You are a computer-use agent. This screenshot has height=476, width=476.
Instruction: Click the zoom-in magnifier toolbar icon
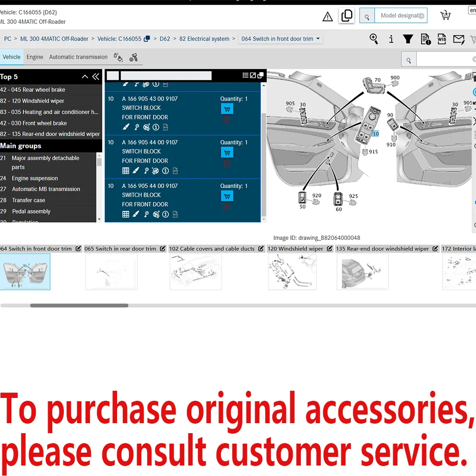point(374,39)
